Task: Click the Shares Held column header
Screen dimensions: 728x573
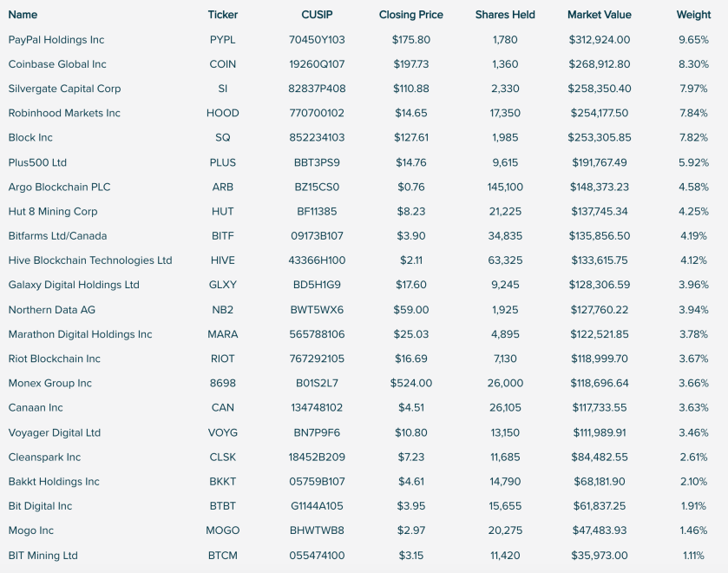Action: (505, 15)
